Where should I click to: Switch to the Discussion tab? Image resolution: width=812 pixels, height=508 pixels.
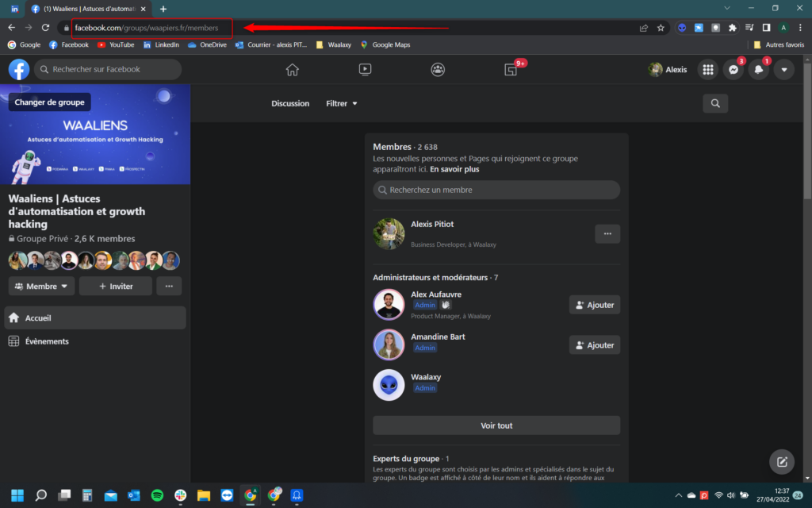pyautogui.click(x=290, y=103)
